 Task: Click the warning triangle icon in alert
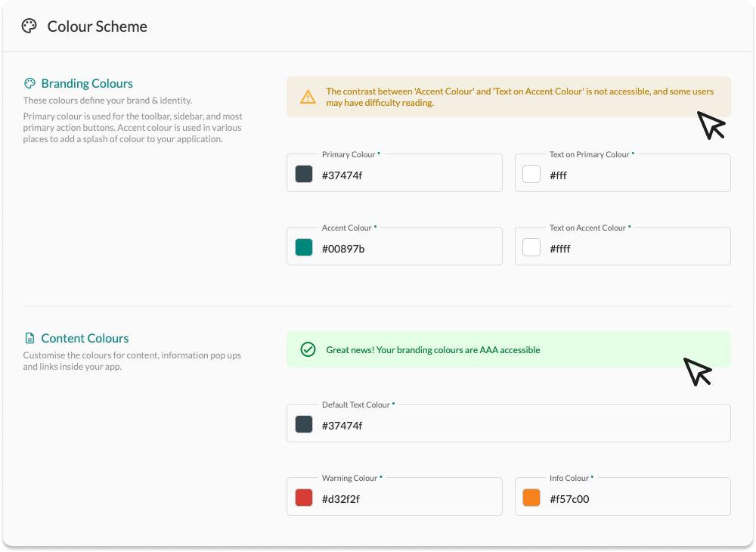(308, 97)
